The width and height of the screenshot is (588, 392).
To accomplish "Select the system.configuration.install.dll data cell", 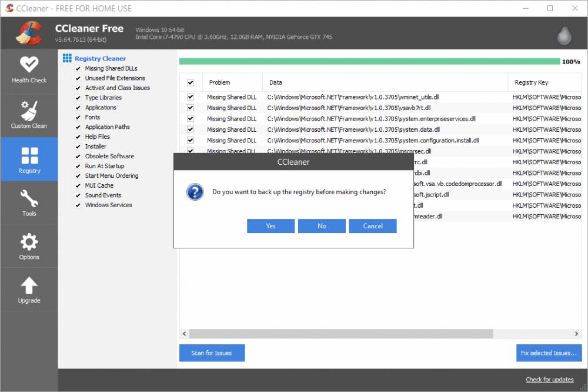I will tap(373, 141).
